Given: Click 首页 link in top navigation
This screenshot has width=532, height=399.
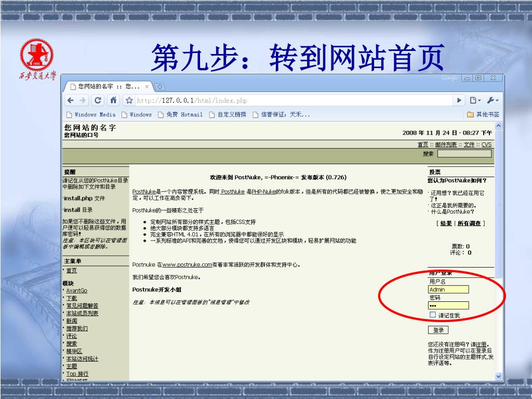Looking at the screenshot, I should [x=423, y=144].
